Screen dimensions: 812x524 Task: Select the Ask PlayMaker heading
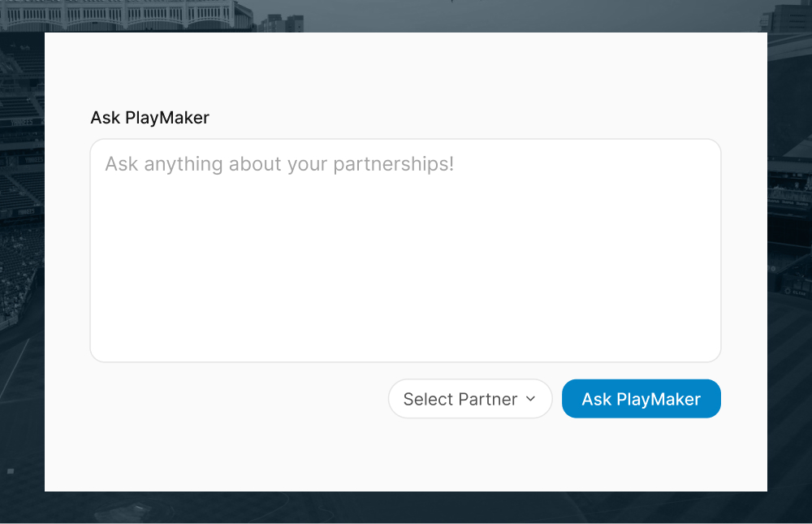point(149,118)
